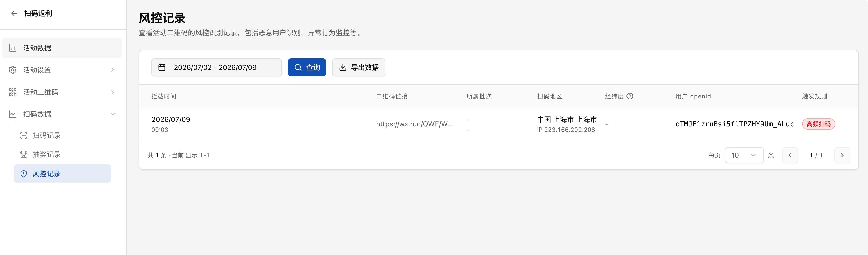Expand the 活动设置 chevron

(113, 70)
